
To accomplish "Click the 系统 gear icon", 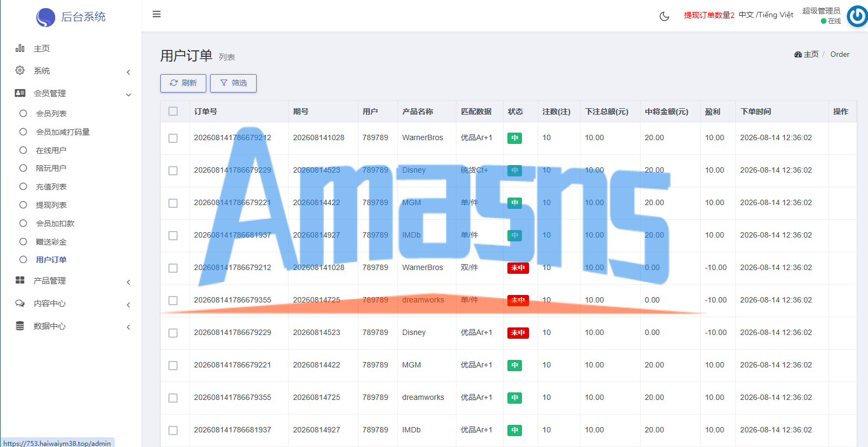I will point(20,70).
